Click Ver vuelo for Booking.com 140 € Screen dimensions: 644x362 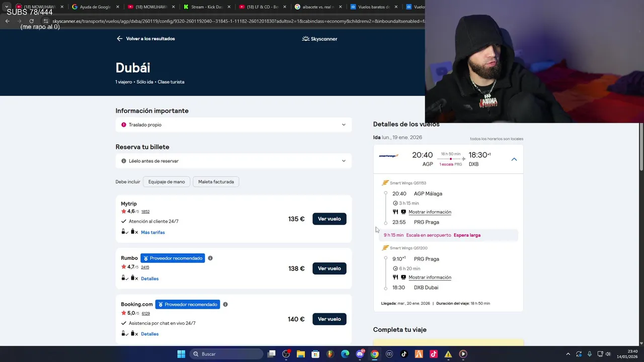click(330, 319)
